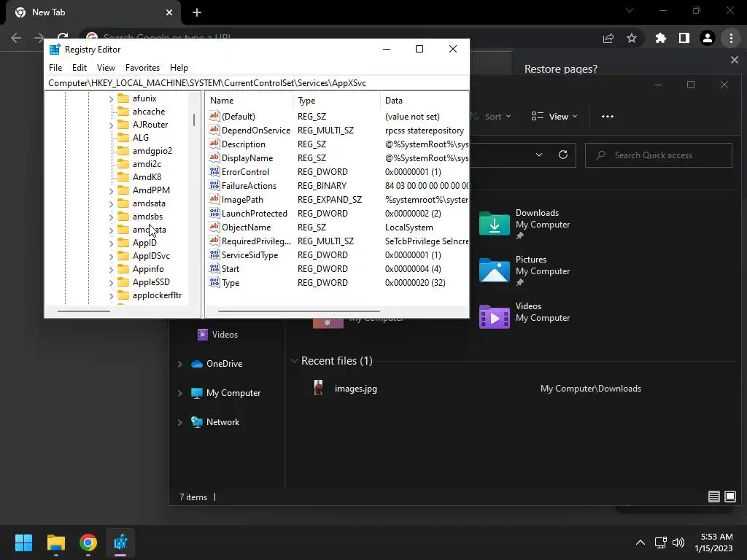Collapse the Recent files section

pos(294,361)
